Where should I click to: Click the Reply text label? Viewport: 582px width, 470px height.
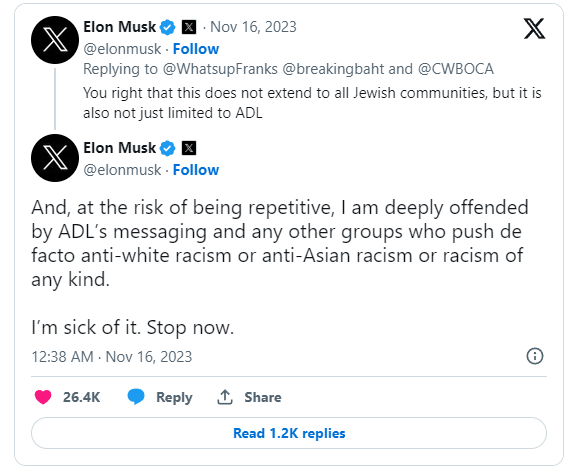(x=174, y=397)
